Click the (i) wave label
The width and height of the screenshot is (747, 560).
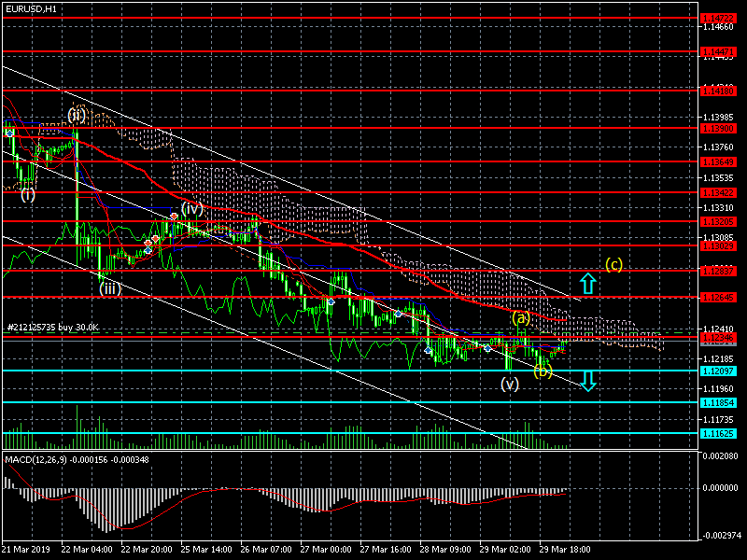[28, 195]
